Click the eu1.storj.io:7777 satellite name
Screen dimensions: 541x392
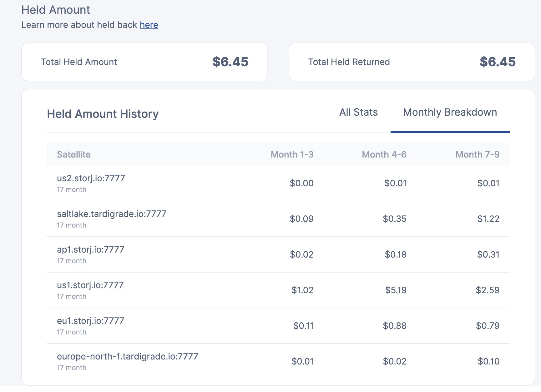(91, 321)
